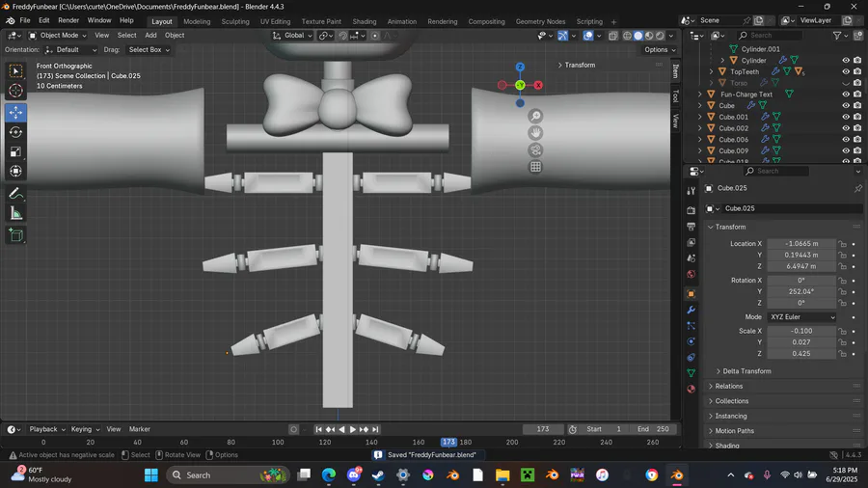This screenshot has height=488, width=868.
Task: Open Microsoft Edge in the taskbar
Action: coord(329,474)
